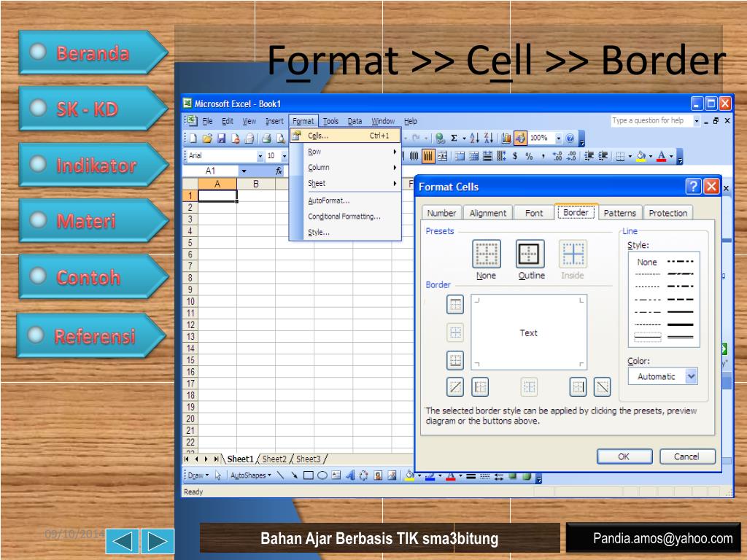
Task: Toggle the bottom border button
Action: click(455, 360)
